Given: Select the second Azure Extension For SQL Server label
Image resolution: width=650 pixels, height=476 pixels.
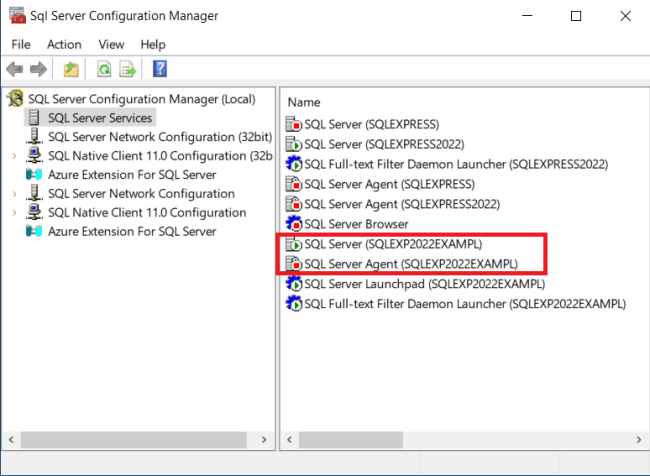Looking at the screenshot, I should (x=132, y=231).
